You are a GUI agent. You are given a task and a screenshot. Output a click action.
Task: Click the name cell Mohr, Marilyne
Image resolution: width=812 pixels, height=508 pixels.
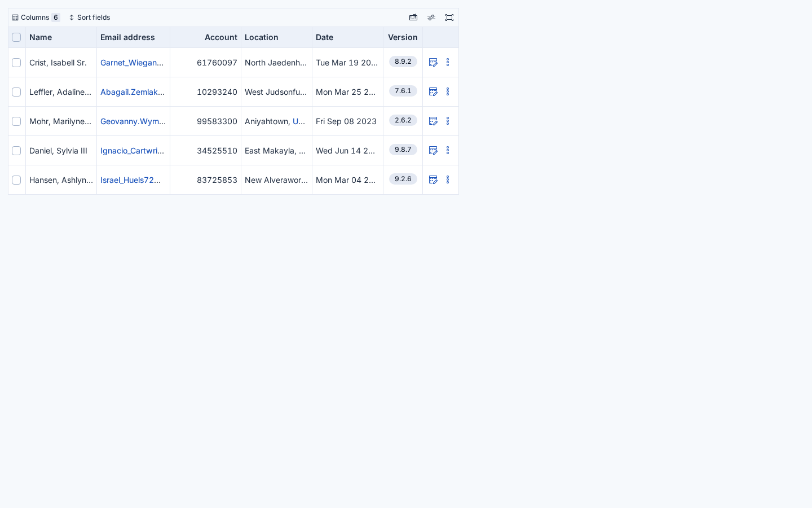coord(60,121)
